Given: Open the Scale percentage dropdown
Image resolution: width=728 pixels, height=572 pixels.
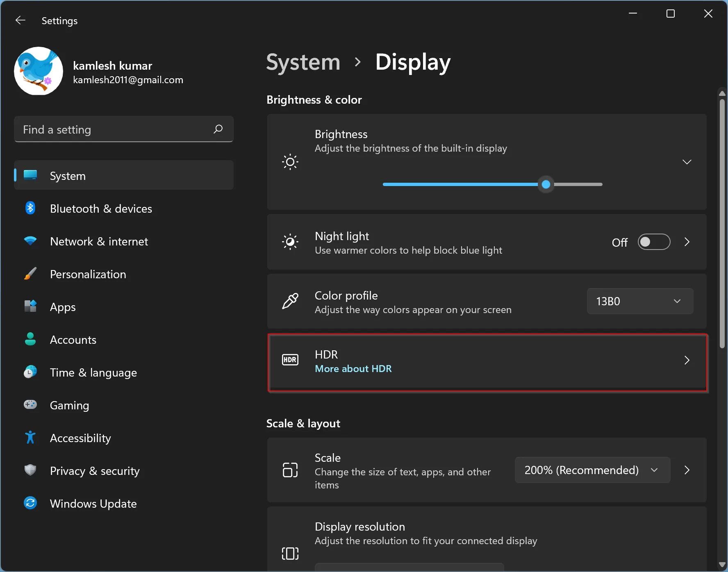Looking at the screenshot, I should click(x=592, y=470).
